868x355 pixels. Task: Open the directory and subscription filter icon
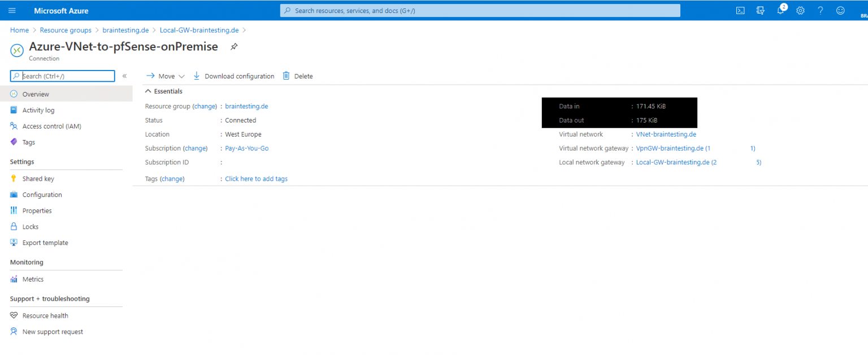pos(761,11)
